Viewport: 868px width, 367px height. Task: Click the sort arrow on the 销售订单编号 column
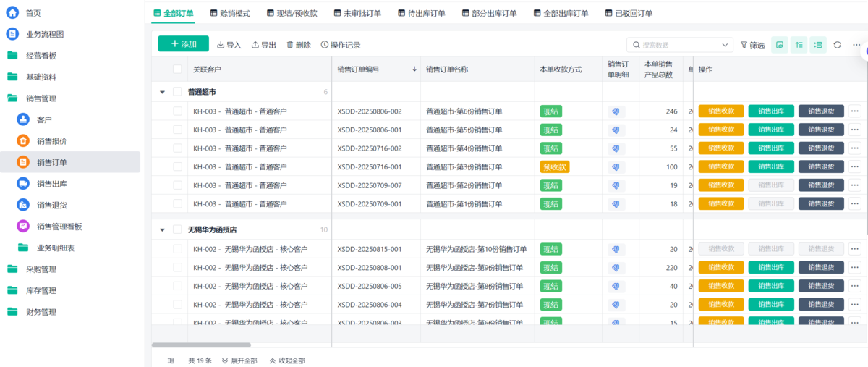(414, 69)
